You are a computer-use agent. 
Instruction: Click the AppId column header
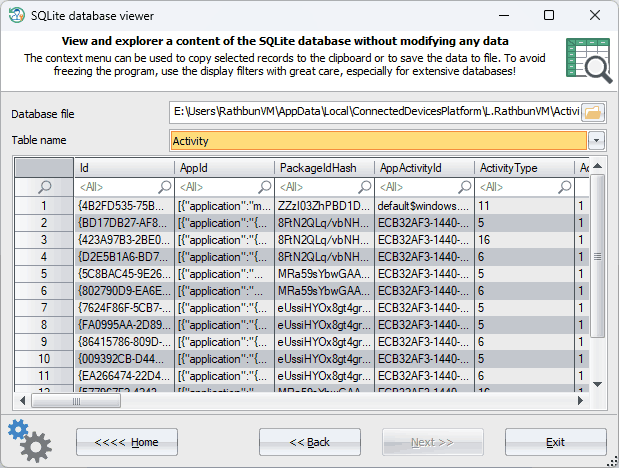[224, 168]
